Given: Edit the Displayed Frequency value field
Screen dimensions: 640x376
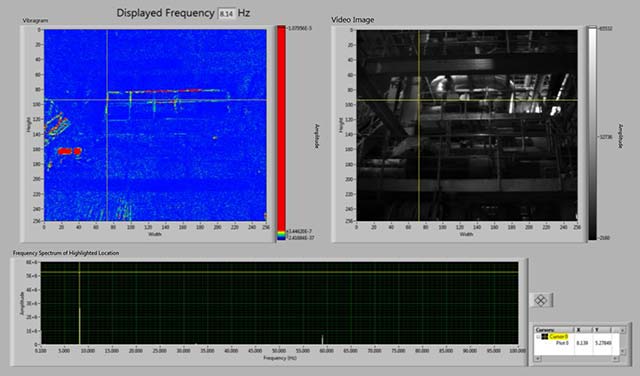Looking at the screenshot, I should point(227,13).
